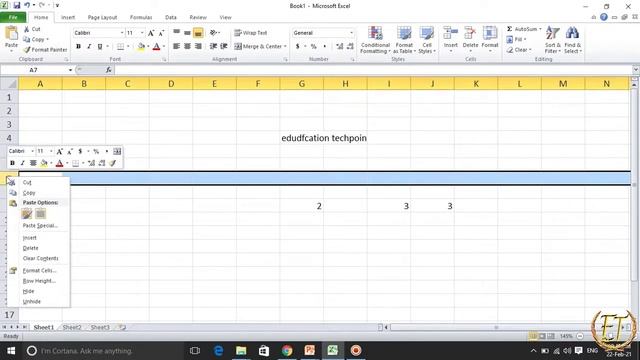Image resolution: width=640 pixels, height=360 pixels.
Task: Click the Increase Font Size icon in ribbon
Action: click(x=151, y=33)
